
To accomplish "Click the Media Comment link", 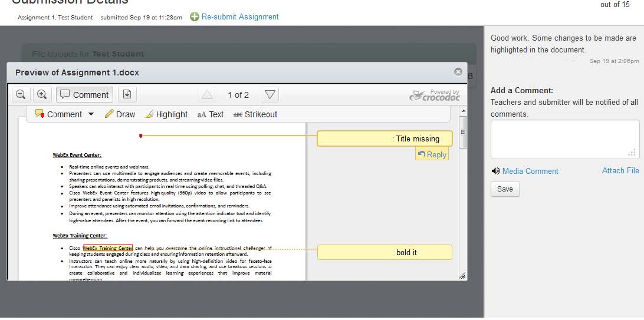I will coord(530,171).
